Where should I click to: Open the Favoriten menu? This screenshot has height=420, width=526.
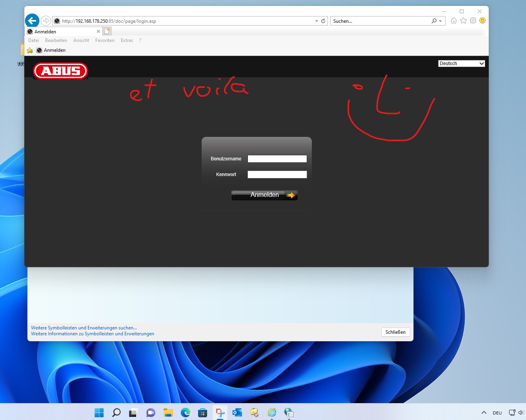point(105,40)
